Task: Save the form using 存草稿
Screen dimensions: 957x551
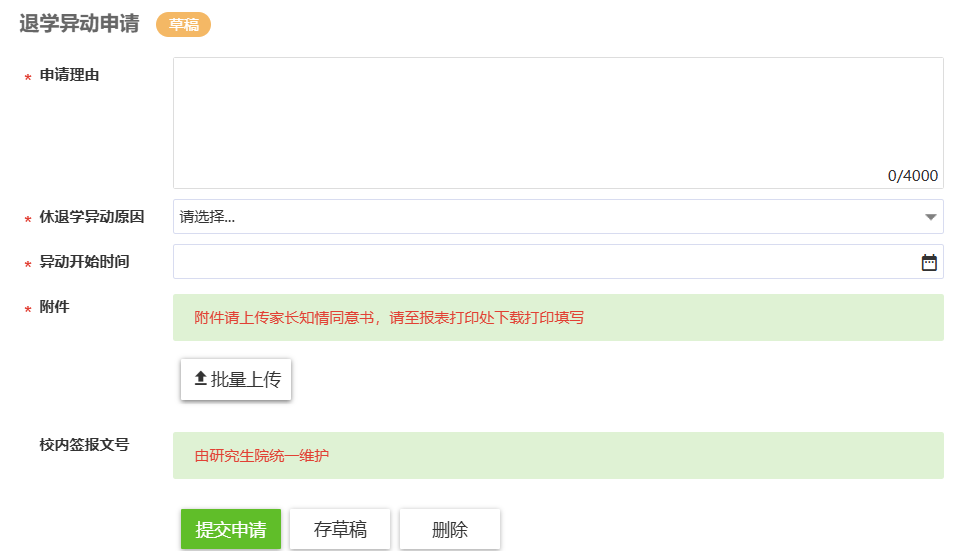Action: tap(340, 529)
